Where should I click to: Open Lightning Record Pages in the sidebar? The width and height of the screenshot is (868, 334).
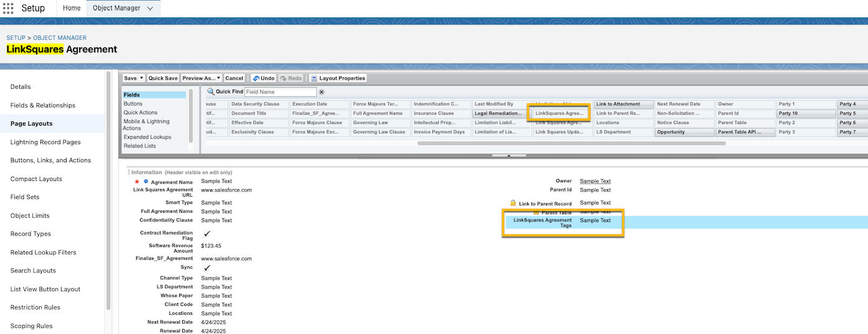45,142
